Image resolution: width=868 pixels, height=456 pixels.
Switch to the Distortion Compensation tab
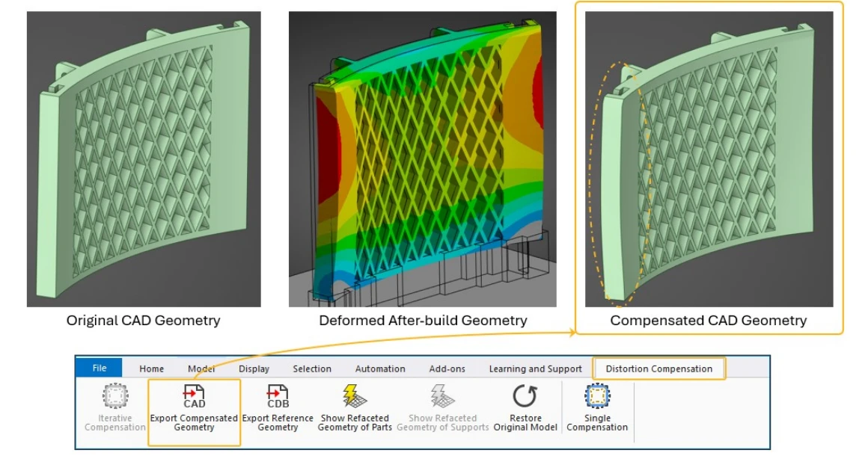[x=659, y=368]
